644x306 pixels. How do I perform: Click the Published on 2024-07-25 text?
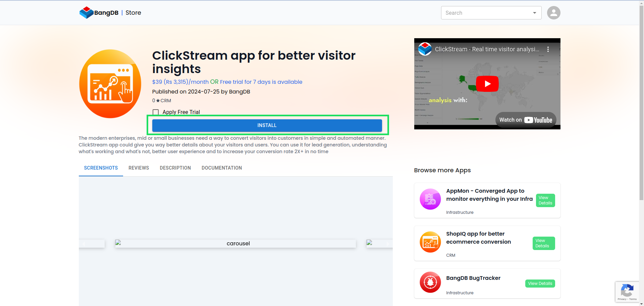pos(201,92)
